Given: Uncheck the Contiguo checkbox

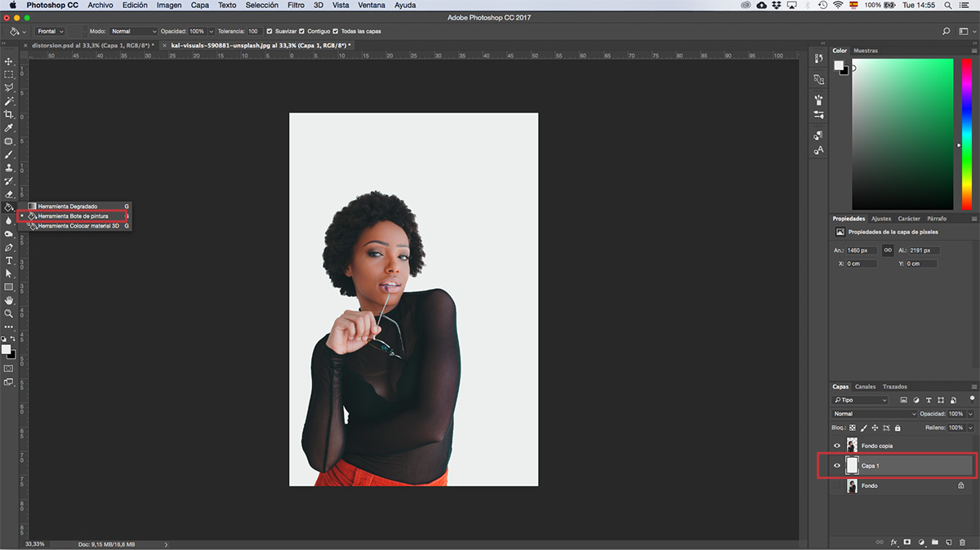Looking at the screenshot, I should tap(302, 31).
